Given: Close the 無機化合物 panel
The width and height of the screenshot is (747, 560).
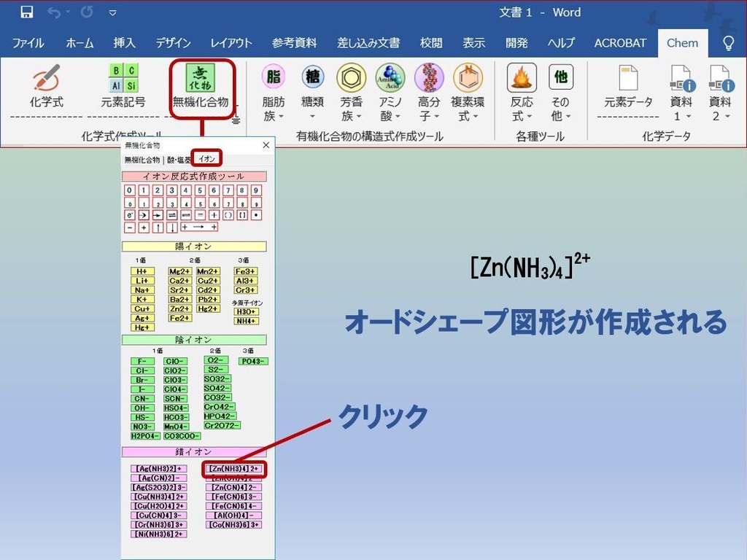Looking at the screenshot, I should [x=266, y=145].
